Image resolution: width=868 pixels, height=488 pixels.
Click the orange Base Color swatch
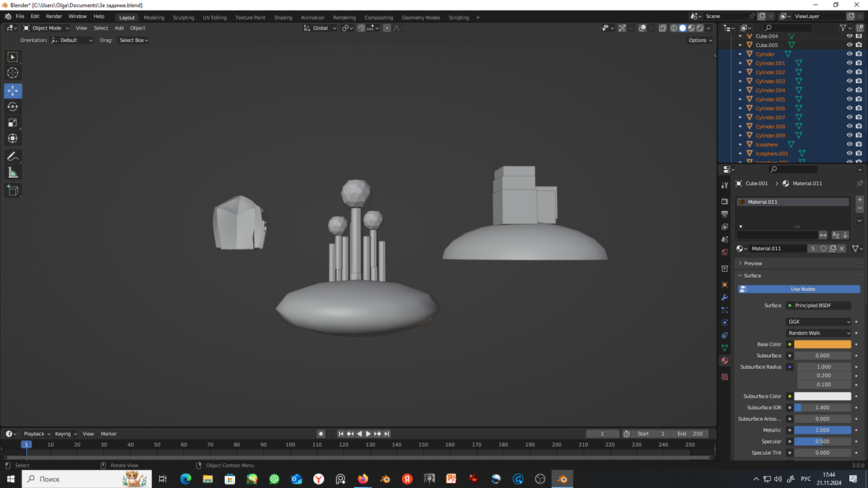coord(822,344)
